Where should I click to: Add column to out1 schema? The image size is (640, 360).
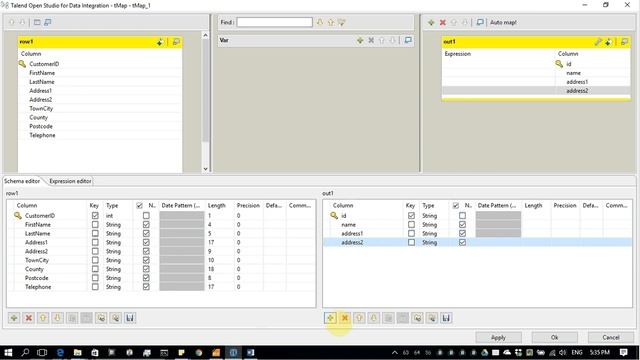tap(330, 318)
